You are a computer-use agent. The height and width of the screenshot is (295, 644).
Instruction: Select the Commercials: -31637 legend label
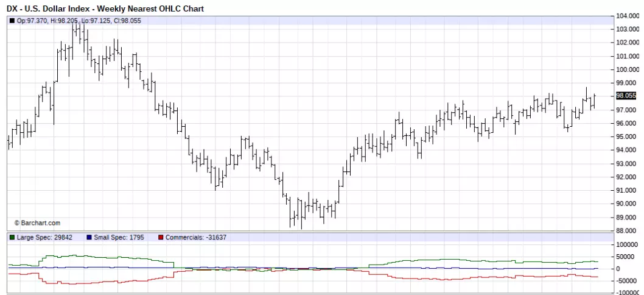[196, 237]
